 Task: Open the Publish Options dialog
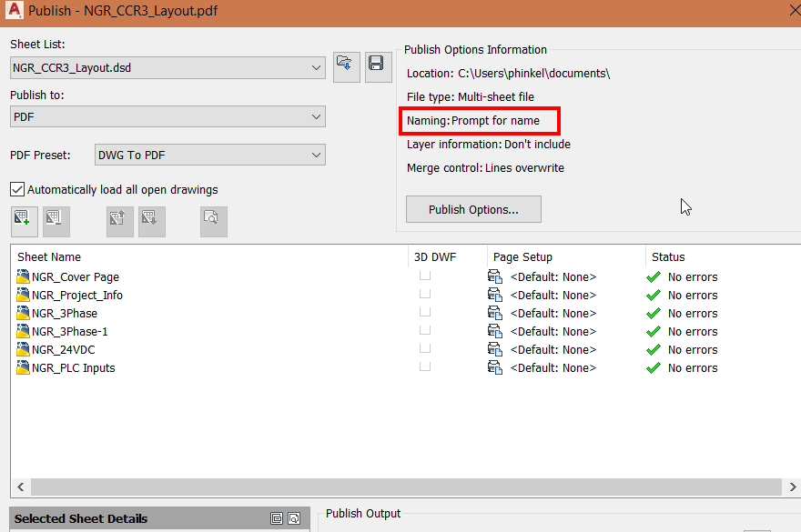[472, 209]
